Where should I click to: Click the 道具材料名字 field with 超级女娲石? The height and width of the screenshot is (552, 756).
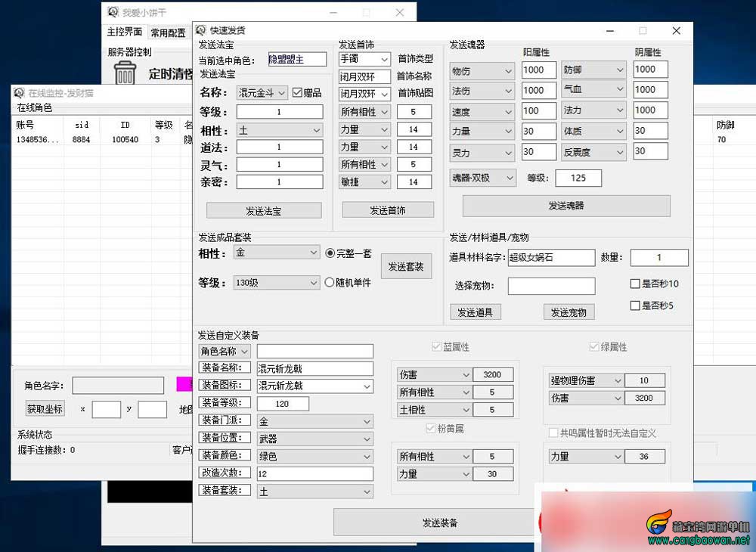tap(551, 257)
